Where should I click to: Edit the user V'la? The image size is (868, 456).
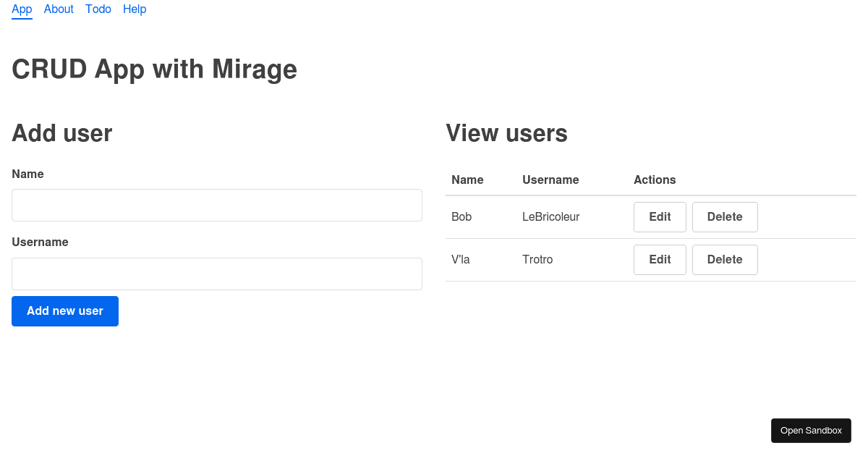click(659, 259)
